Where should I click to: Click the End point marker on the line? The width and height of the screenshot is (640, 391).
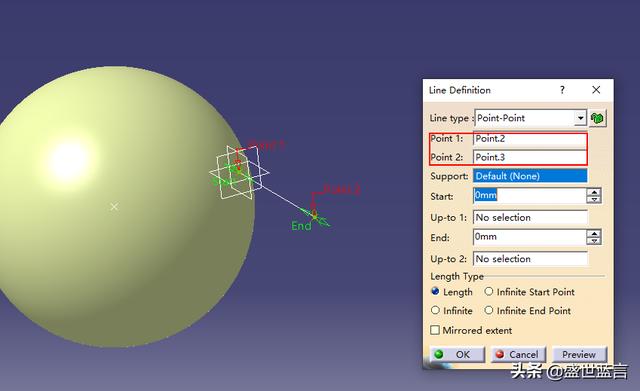314,215
